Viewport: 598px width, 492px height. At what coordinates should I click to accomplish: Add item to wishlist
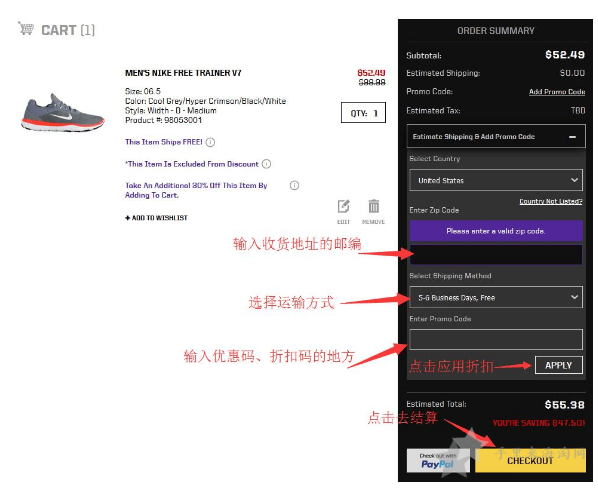pyautogui.click(x=156, y=218)
